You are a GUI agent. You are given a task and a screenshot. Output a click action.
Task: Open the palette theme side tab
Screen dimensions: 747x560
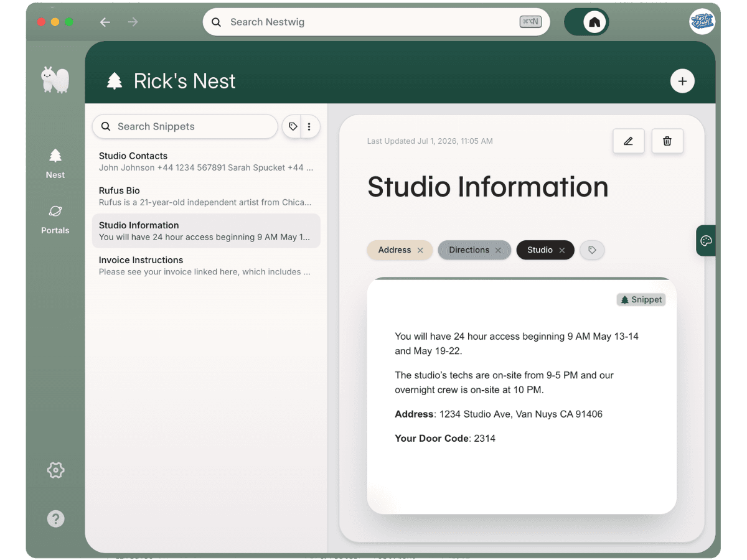click(706, 241)
